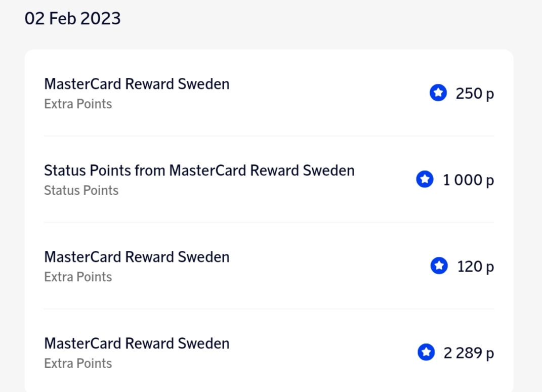Select the 2 289 p points value
This screenshot has width=542, height=392.
469,353
